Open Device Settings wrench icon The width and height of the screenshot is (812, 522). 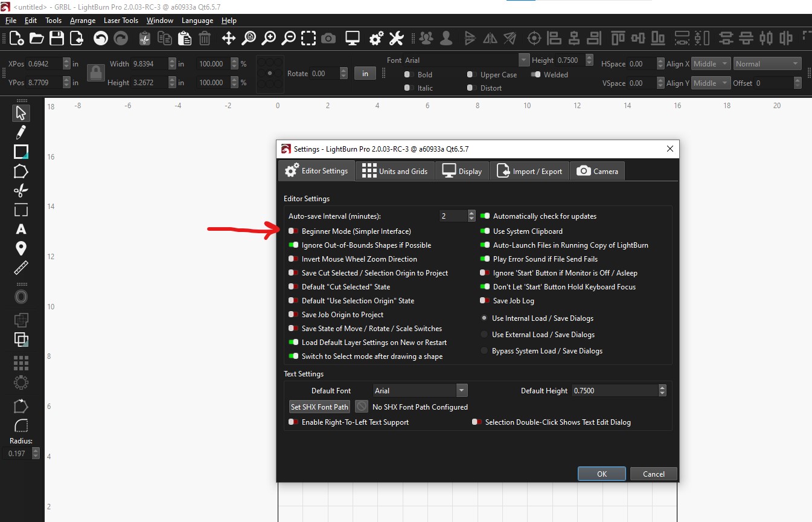pos(396,39)
